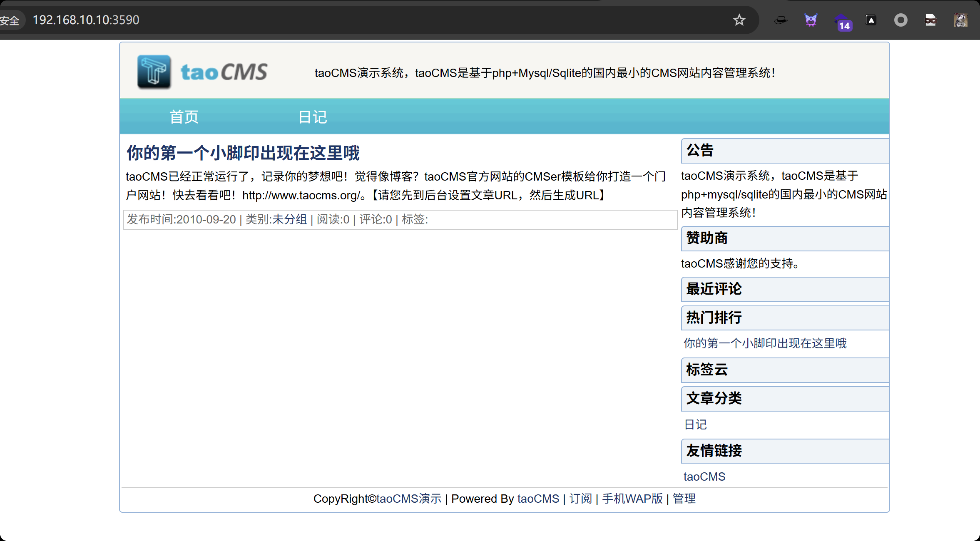Click 管理 admin link in footer

coord(684,499)
